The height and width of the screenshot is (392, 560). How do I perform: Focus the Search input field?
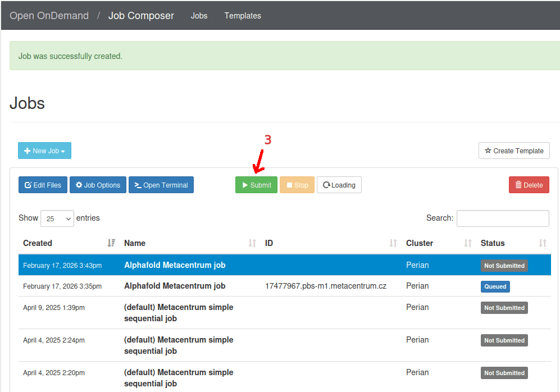point(503,218)
